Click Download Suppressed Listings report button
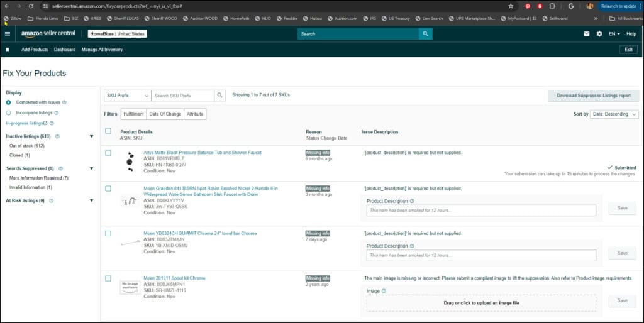Viewport: 644px width, 323px height. pyautogui.click(x=594, y=96)
